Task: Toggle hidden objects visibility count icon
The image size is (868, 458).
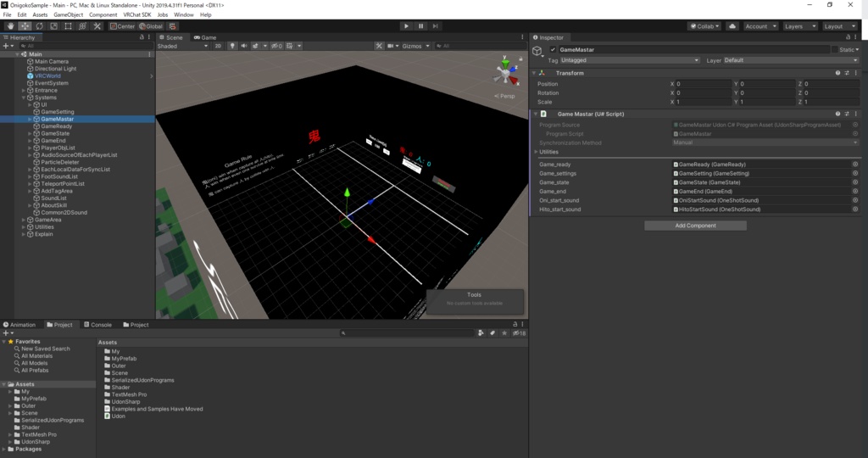Action: pos(276,46)
